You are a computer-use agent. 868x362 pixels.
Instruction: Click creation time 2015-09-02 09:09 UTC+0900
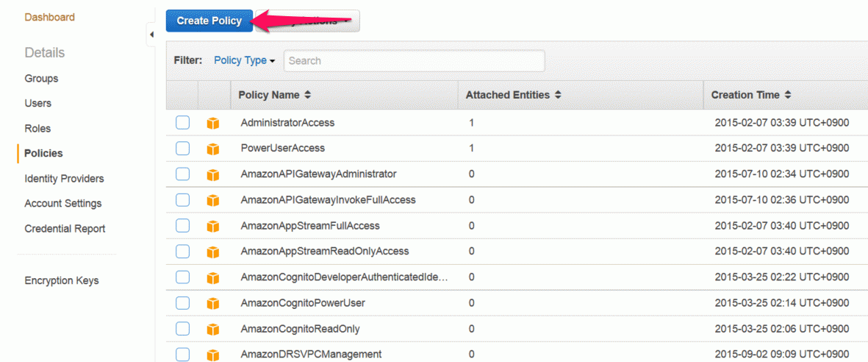click(782, 354)
